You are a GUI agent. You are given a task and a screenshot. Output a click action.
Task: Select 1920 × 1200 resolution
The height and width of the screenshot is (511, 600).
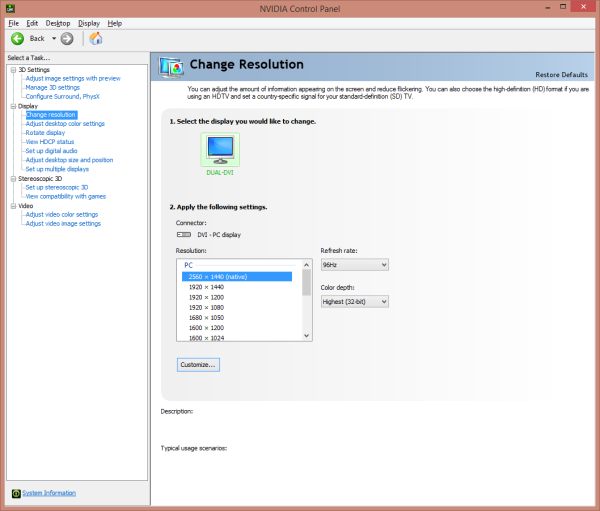coord(206,297)
